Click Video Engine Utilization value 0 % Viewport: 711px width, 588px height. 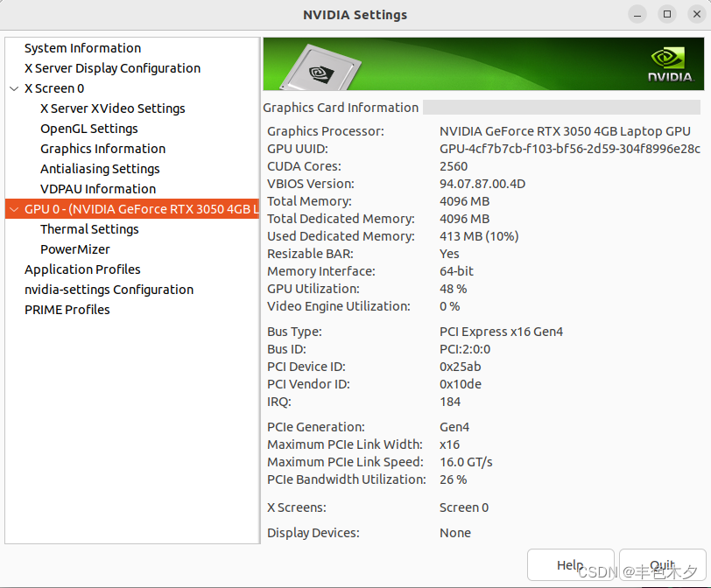[449, 306]
